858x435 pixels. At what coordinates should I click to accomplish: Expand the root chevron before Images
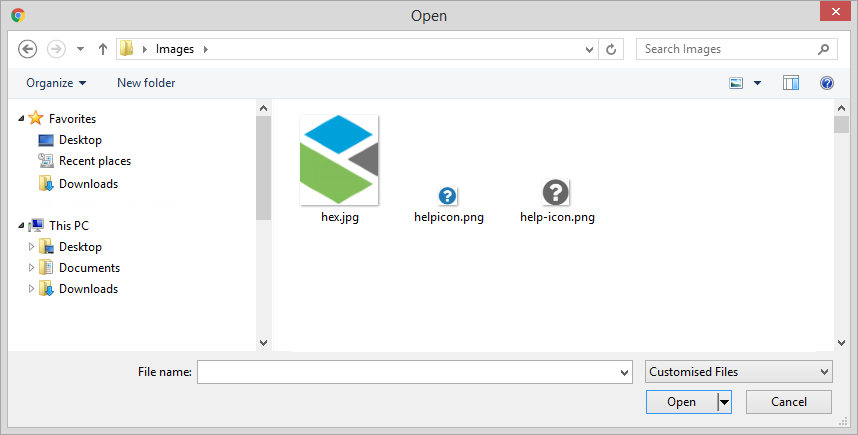pyautogui.click(x=144, y=49)
